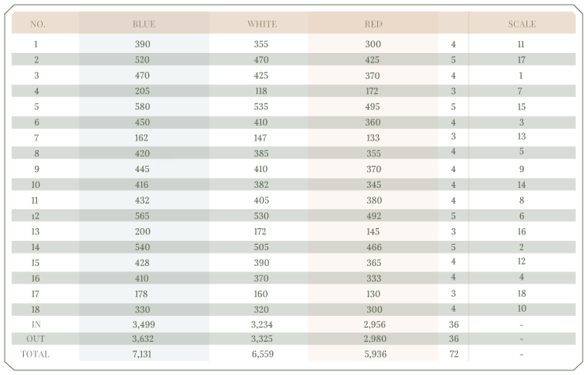Click the IN row label

tap(36, 324)
